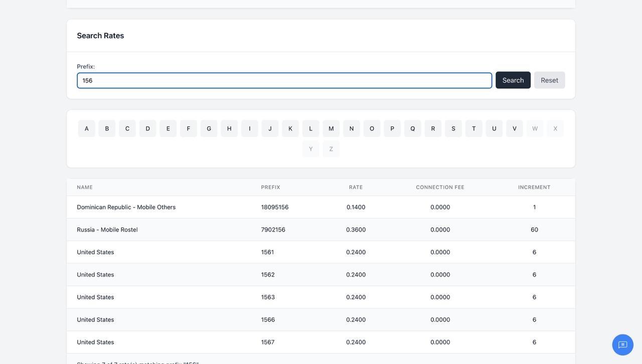Select letter R in alphabet filter

[433, 128]
